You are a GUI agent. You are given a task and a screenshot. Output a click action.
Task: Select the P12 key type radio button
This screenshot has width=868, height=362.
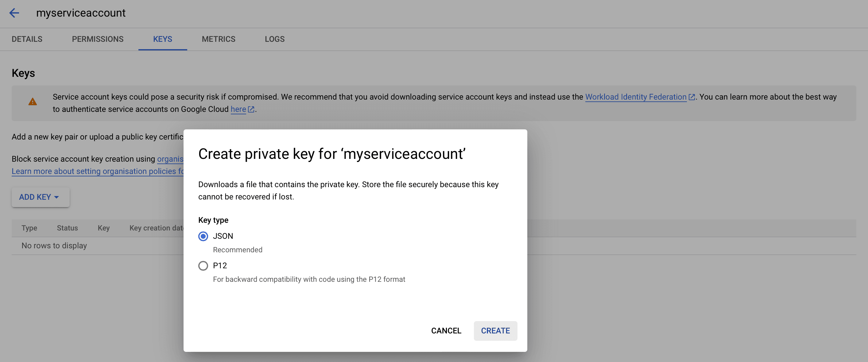tap(203, 266)
